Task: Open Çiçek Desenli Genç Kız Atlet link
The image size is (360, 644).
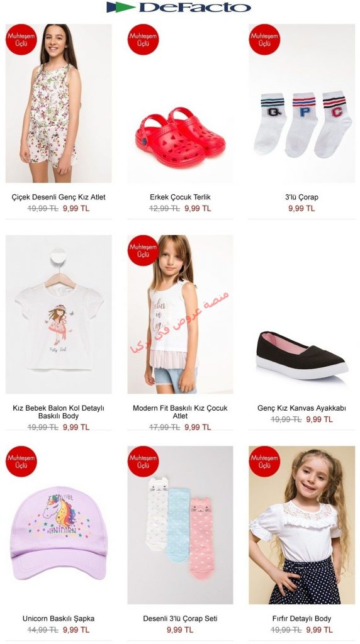Action: point(59,197)
